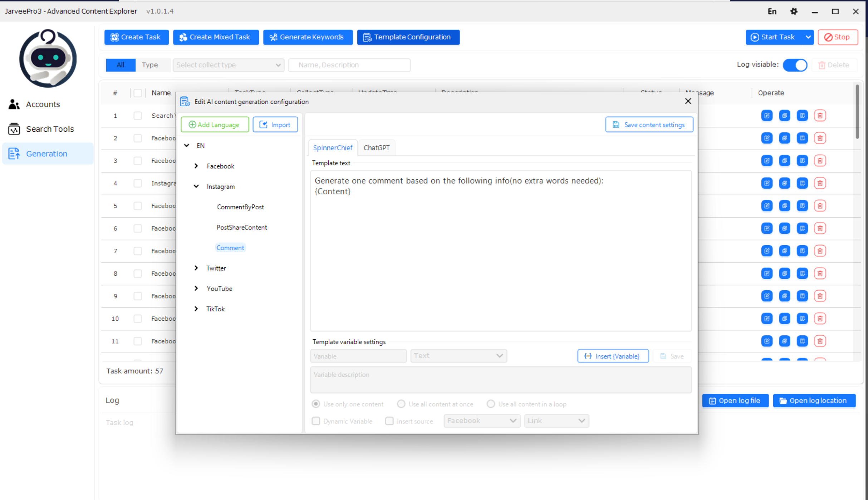Close the Edit AI content dialog

(688, 101)
